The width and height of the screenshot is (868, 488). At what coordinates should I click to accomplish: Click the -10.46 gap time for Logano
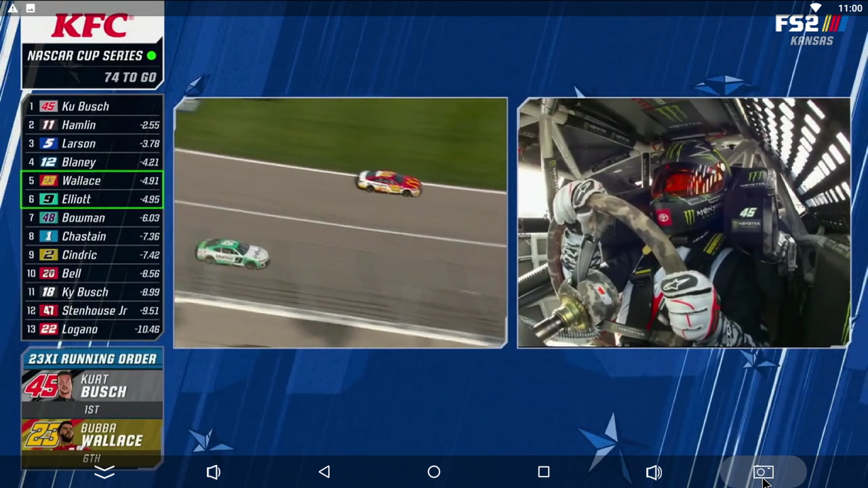(x=147, y=329)
